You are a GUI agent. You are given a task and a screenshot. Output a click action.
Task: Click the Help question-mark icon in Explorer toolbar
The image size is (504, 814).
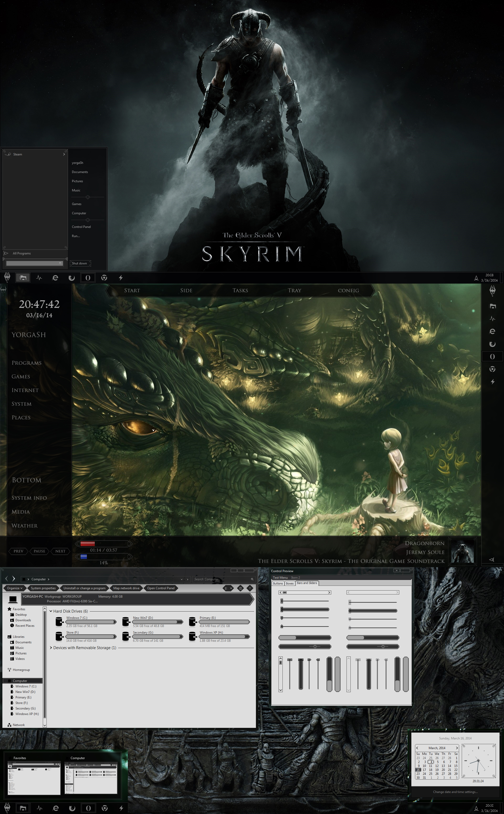tap(250, 588)
